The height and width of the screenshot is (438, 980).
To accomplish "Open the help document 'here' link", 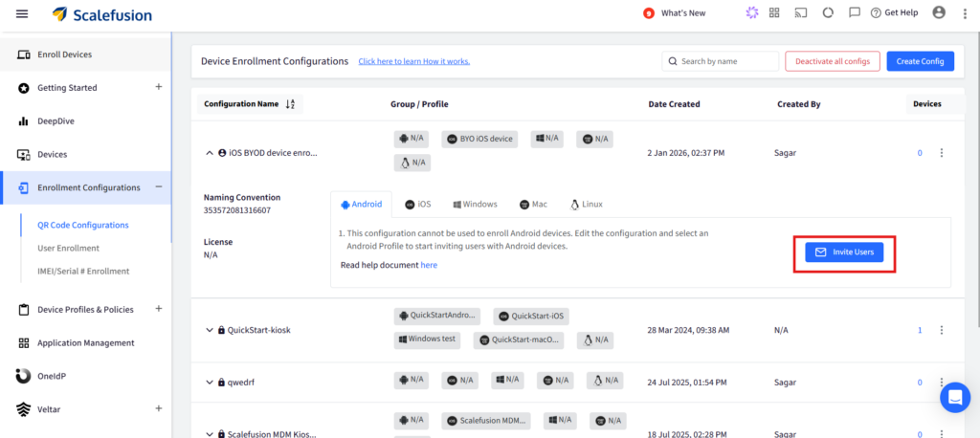I will [429, 265].
